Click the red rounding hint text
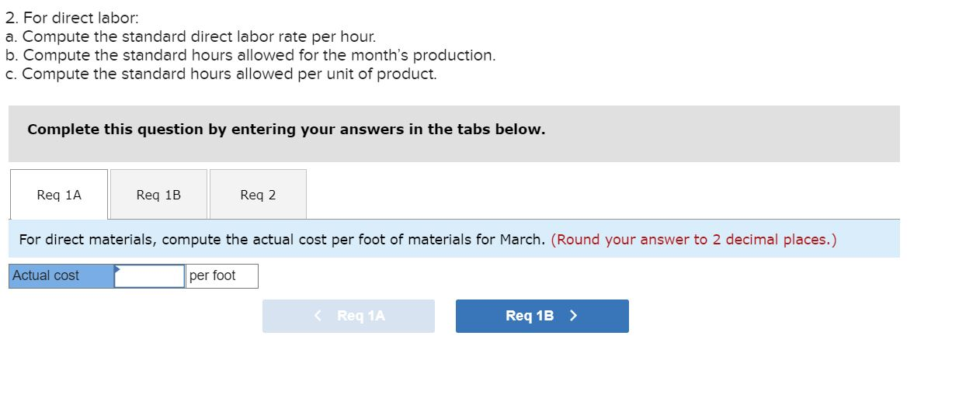980x405 pixels. pyautogui.click(x=693, y=240)
